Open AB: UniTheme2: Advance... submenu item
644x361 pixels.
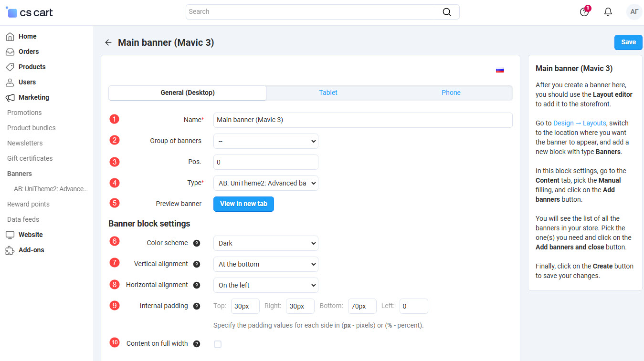51,189
